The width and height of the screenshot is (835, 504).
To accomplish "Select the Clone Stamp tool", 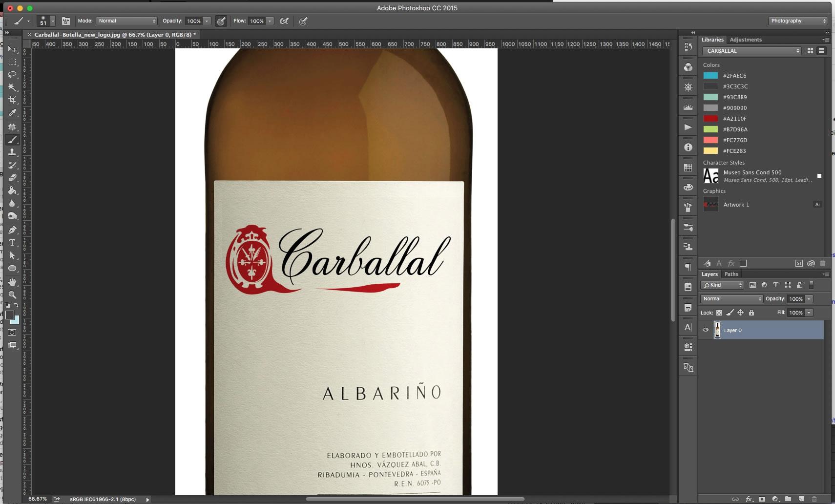I will 12,152.
